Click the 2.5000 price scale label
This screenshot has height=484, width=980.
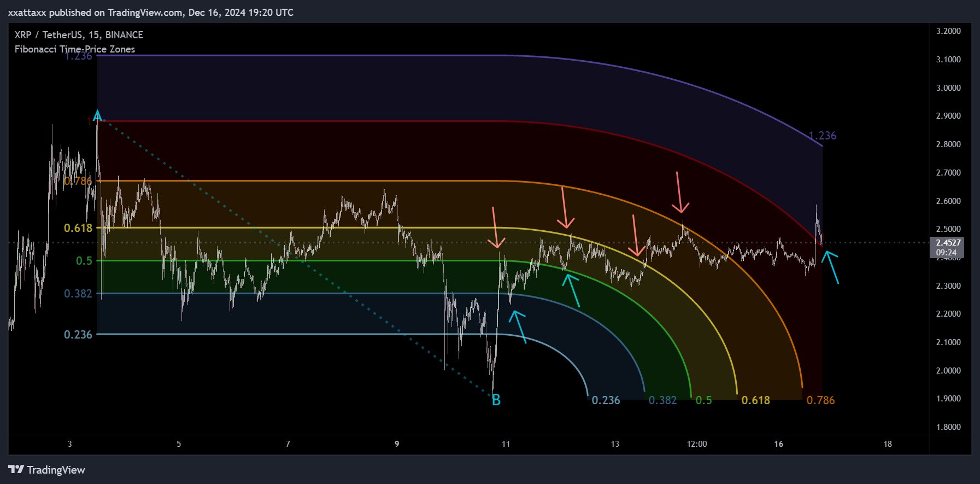948,229
